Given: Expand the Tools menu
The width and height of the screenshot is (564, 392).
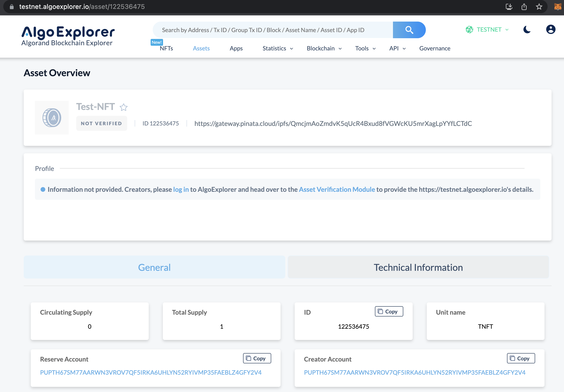Looking at the screenshot, I should tap(365, 48).
